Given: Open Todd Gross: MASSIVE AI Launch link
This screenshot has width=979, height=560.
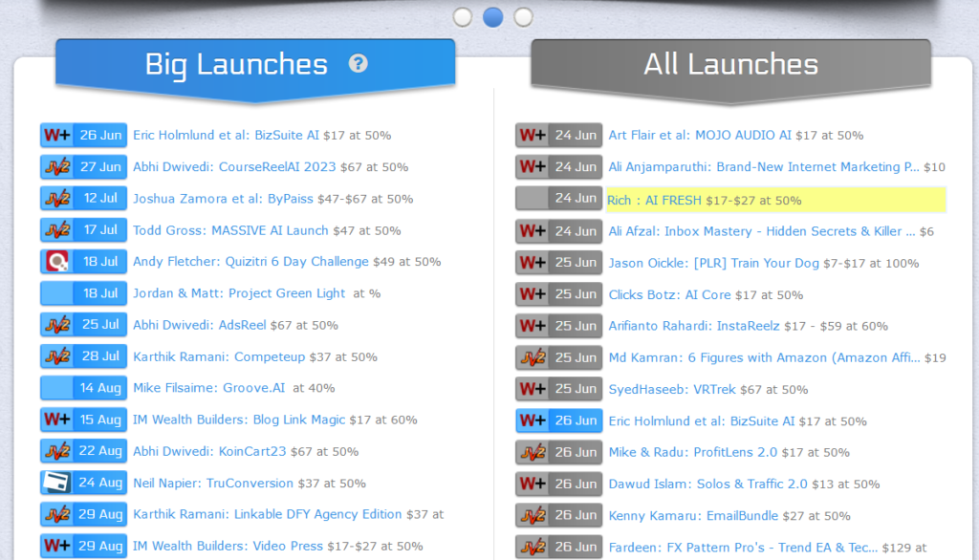Looking at the screenshot, I should (230, 230).
